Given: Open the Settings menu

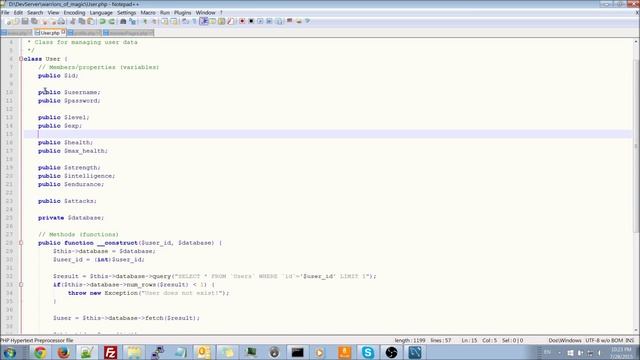Looking at the screenshot, I should click(x=127, y=13).
